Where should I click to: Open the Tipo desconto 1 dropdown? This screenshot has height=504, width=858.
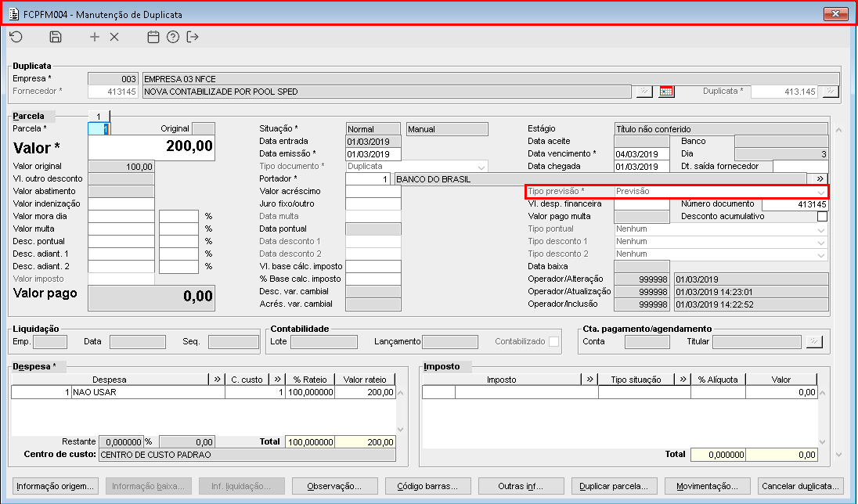tap(820, 242)
